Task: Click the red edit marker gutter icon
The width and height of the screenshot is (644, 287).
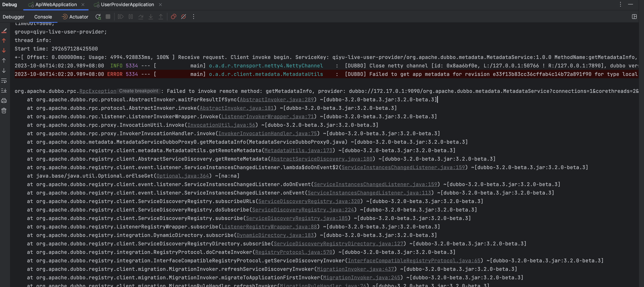Action: (4, 31)
